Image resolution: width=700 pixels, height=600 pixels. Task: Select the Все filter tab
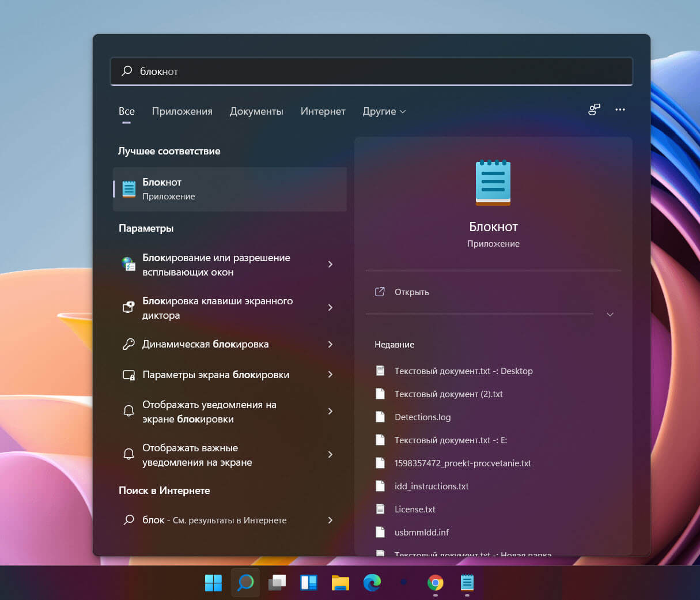click(127, 111)
